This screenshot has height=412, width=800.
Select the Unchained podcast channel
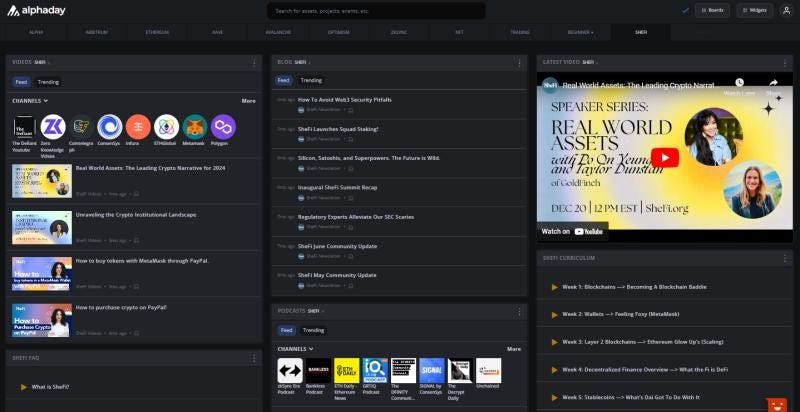click(488, 370)
